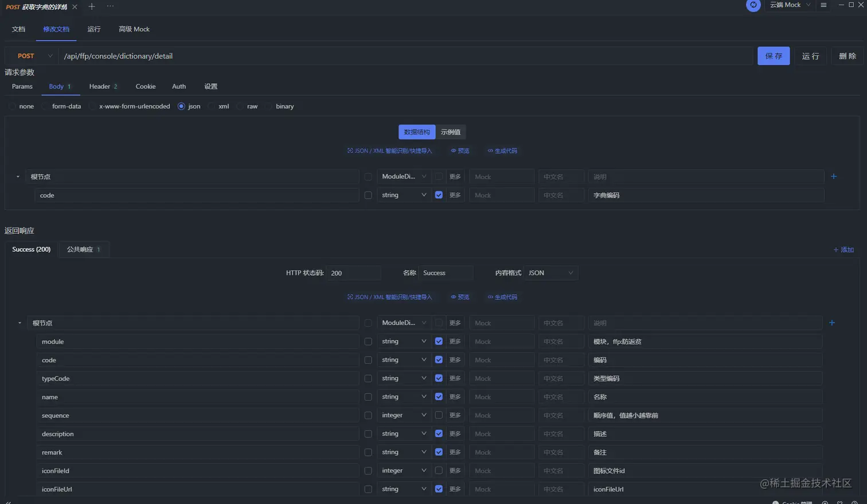The height and width of the screenshot is (504, 867).
Task: Switch to the Params tab
Action: pos(22,87)
